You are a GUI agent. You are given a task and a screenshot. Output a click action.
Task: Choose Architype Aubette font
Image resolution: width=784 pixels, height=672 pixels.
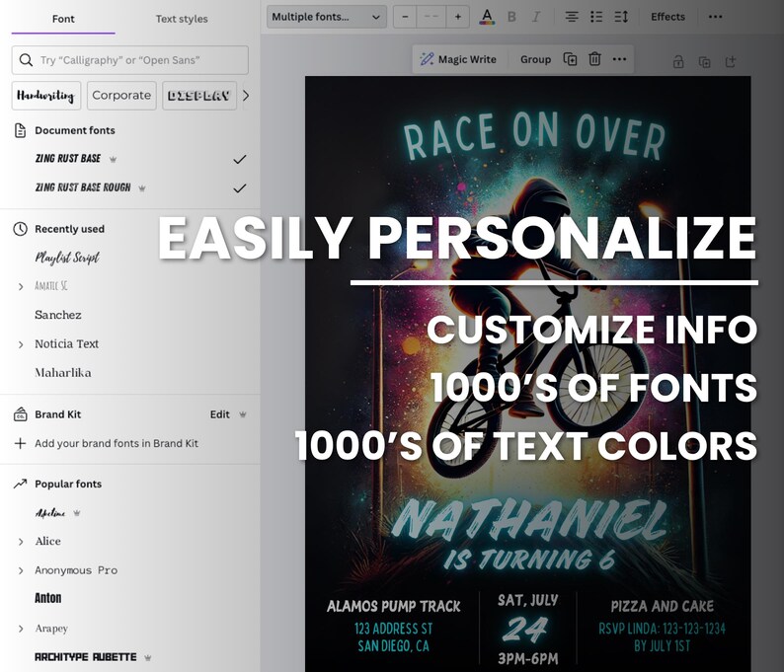pyautogui.click(x=86, y=657)
